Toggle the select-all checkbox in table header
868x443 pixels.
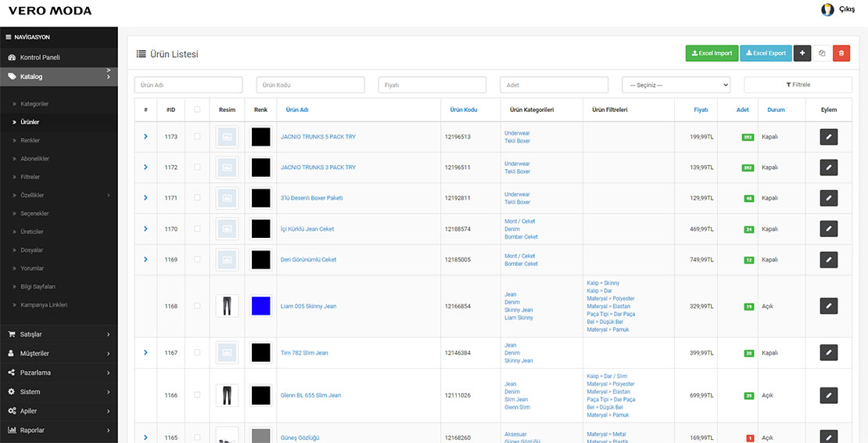pyautogui.click(x=197, y=110)
